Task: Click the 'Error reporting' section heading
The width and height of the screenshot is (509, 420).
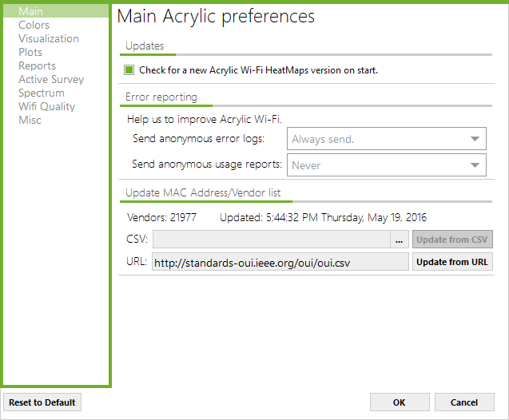Action: pos(161,97)
